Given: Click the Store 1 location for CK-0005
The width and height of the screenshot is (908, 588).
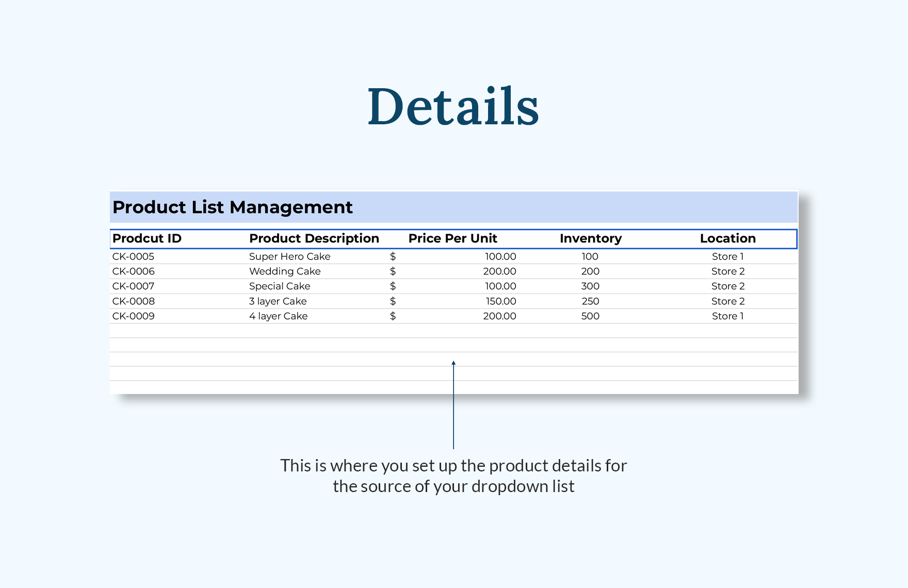Looking at the screenshot, I should click(726, 256).
